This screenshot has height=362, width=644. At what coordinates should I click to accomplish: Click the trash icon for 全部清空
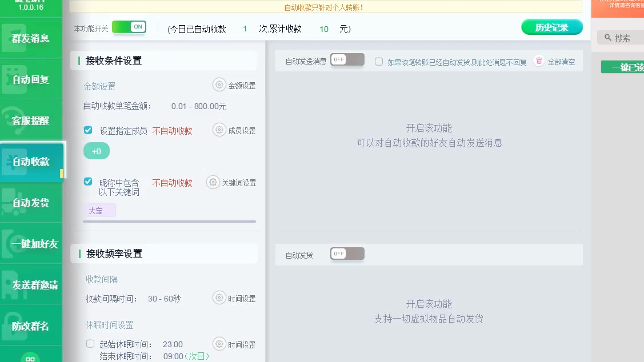539,61
